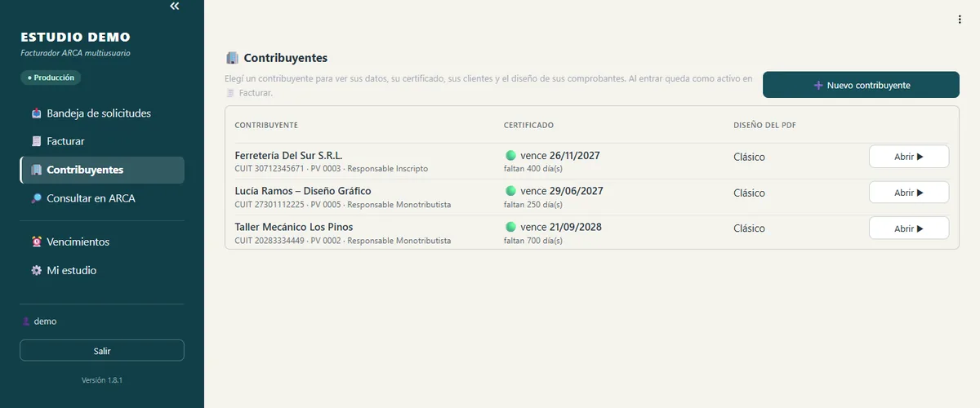
Task: Click the Versión 1.8.1 label
Action: coord(102,380)
